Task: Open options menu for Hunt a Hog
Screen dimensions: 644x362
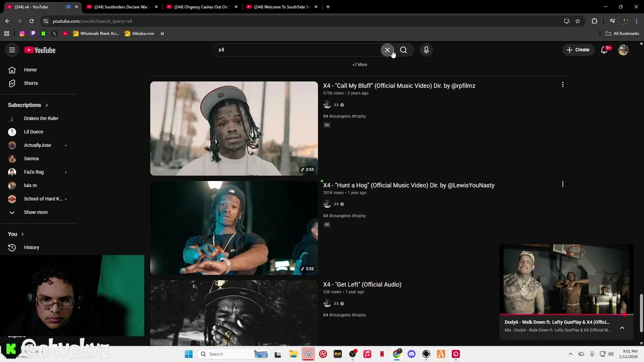Action: [562, 185]
